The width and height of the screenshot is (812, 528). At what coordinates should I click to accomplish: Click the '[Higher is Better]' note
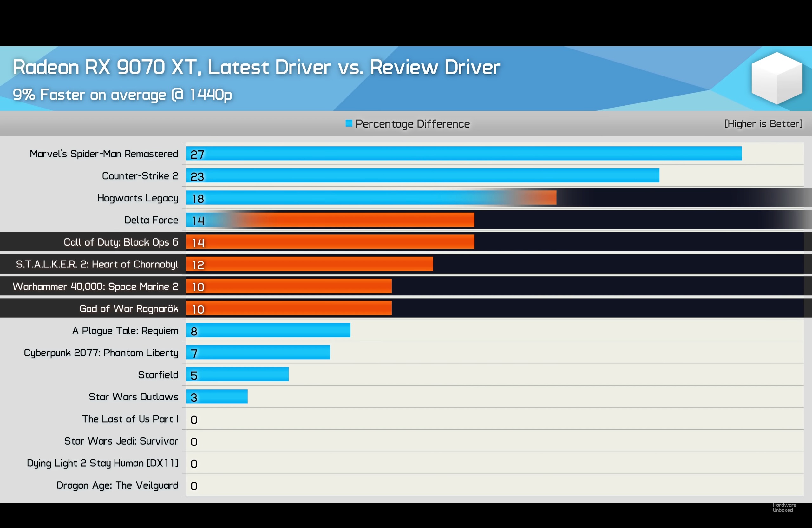(x=763, y=123)
